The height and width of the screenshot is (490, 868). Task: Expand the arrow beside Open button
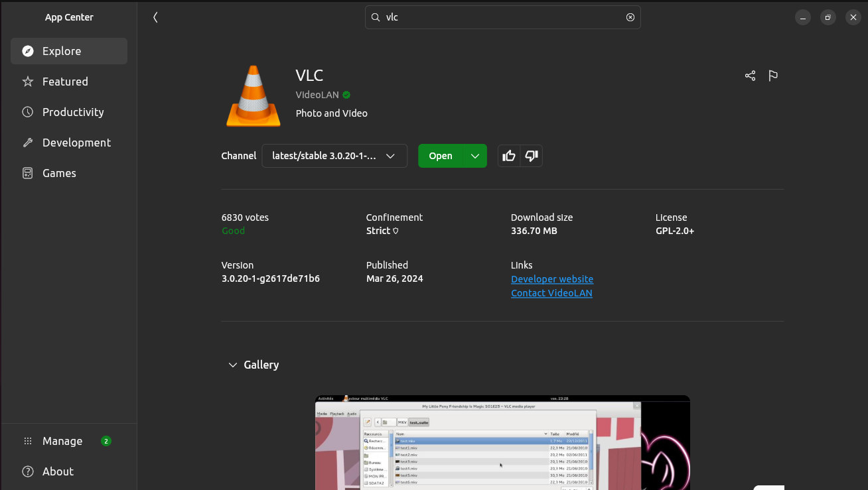475,156
